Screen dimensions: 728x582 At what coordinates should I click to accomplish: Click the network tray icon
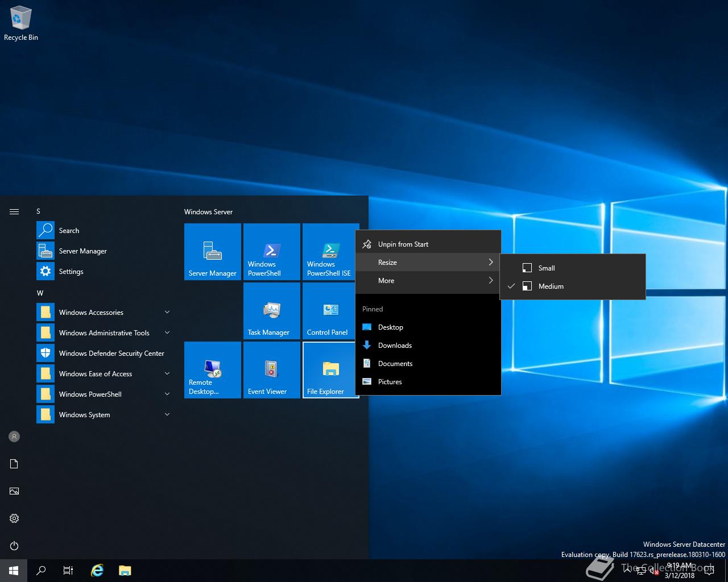pos(640,571)
